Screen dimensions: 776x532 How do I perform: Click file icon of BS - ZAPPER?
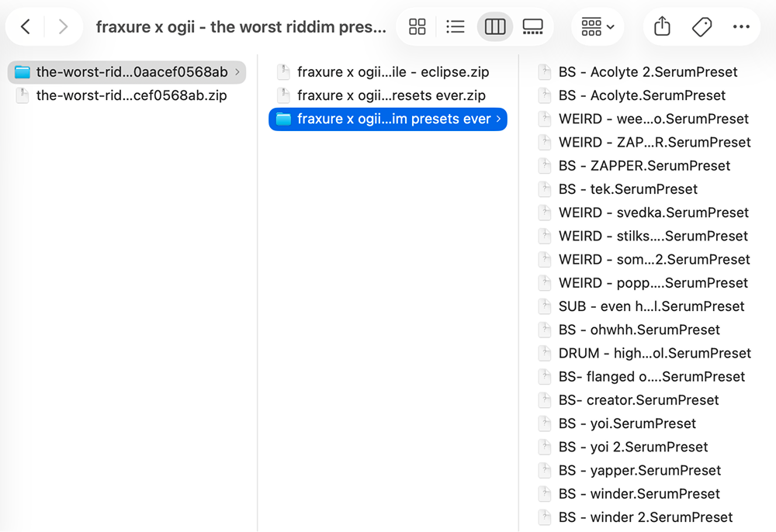[545, 166]
